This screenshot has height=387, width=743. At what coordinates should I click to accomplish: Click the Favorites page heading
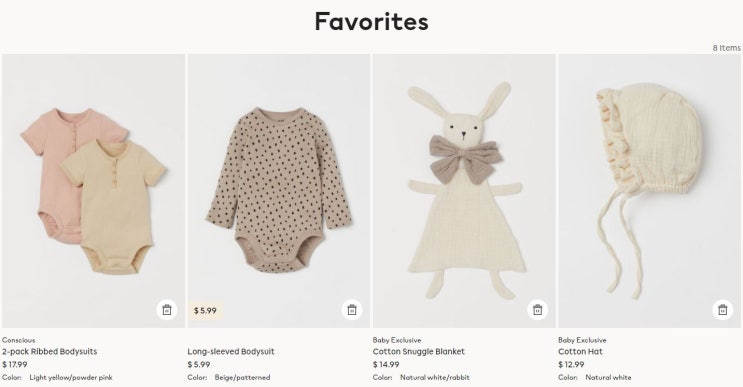(372, 22)
